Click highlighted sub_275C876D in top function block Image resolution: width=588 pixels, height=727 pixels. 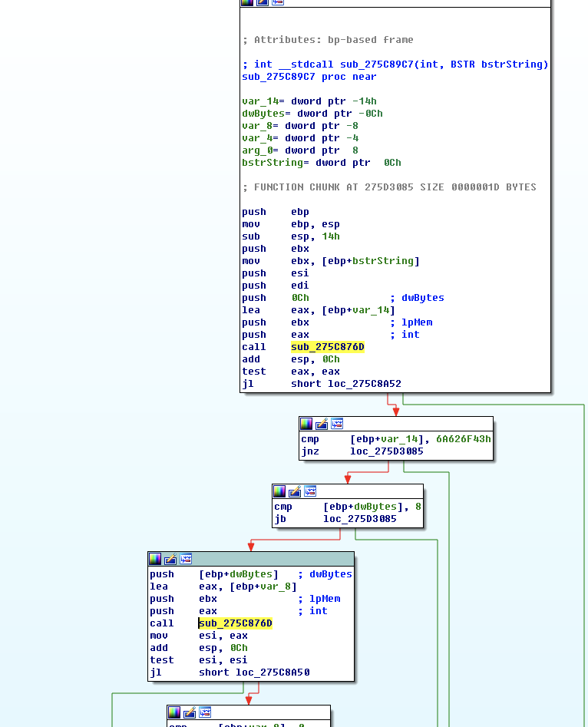click(327, 347)
